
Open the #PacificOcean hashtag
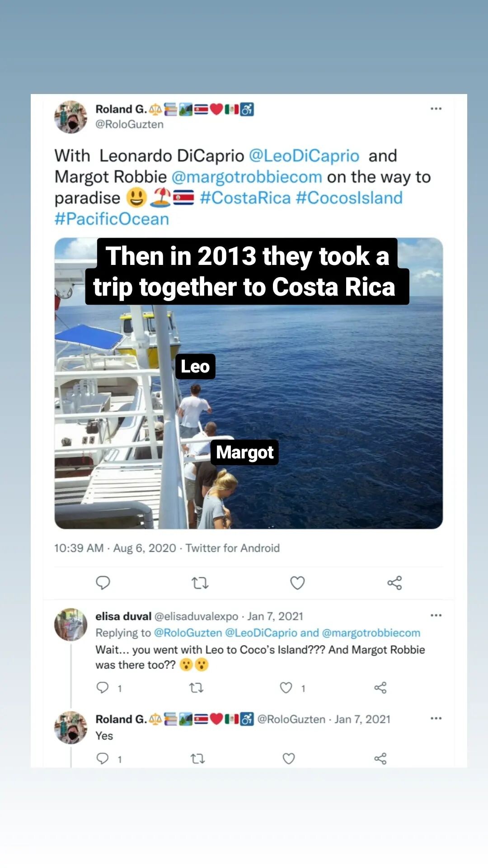pyautogui.click(x=112, y=219)
